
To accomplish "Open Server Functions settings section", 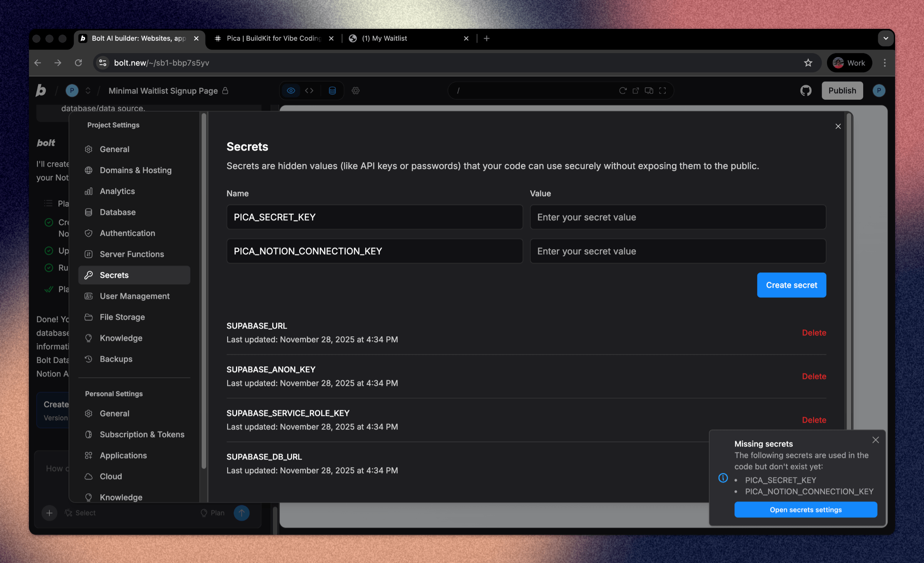I will (x=132, y=254).
